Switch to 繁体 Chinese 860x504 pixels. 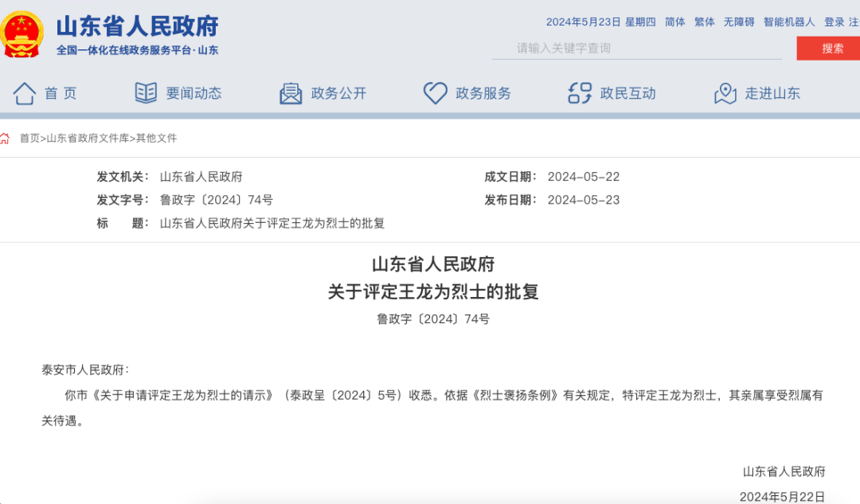pyautogui.click(x=705, y=22)
